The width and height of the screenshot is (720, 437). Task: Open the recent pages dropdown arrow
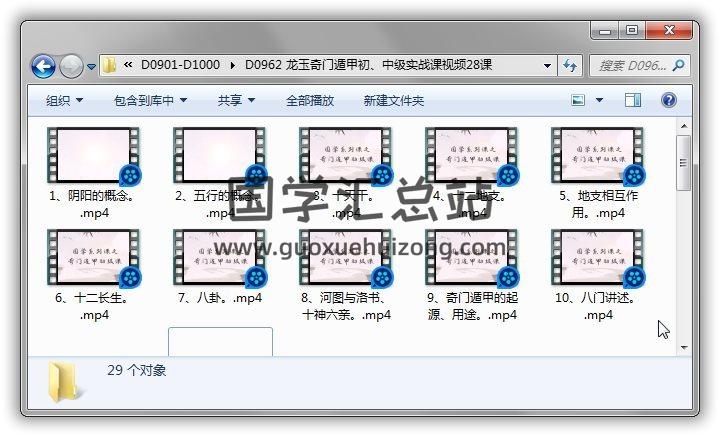91,67
